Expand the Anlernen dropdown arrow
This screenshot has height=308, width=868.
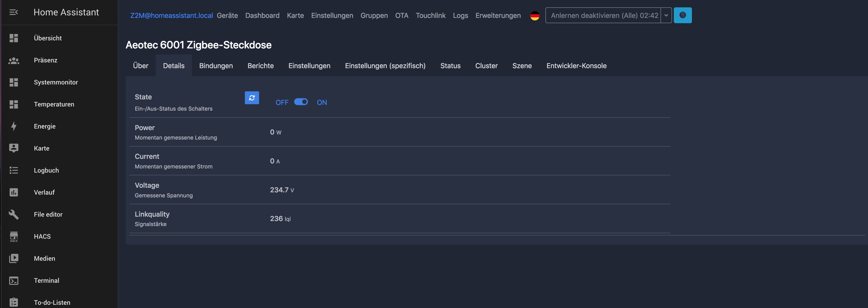coord(666,16)
